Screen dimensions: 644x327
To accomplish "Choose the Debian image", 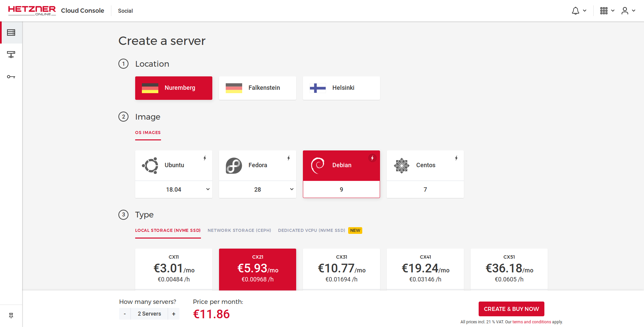I will pyautogui.click(x=341, y=166).
